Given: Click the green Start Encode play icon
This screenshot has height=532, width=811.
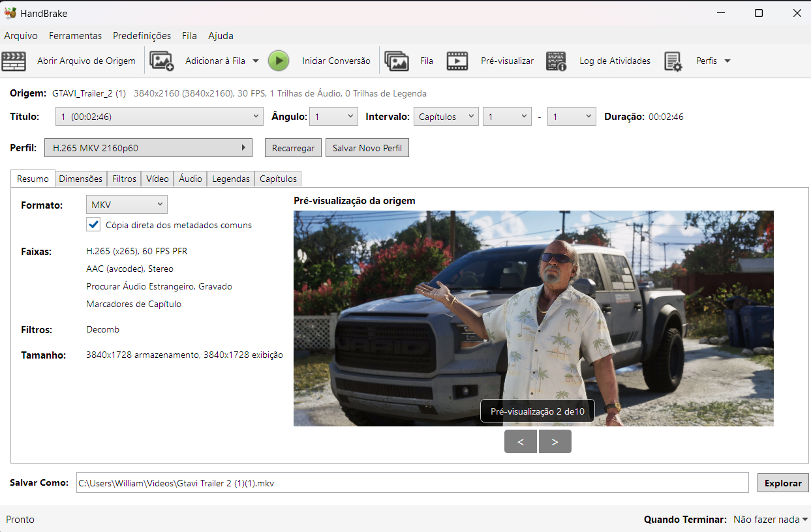Looking at the screenshot, I should click(279, 61).
